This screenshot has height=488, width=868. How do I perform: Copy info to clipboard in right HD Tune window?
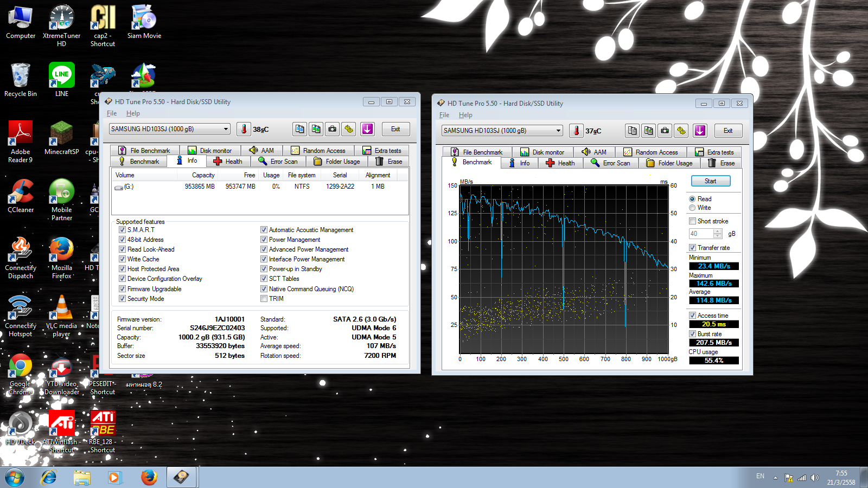click(632, 131)
